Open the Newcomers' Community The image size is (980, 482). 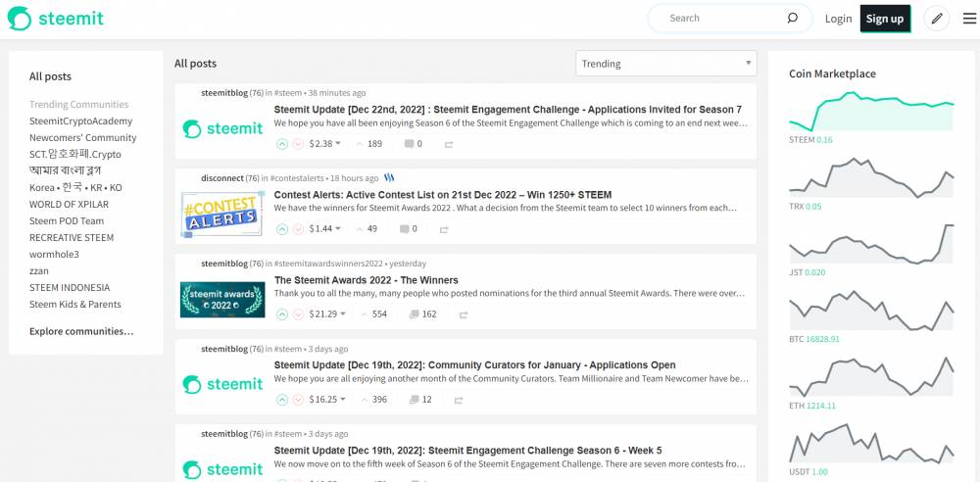tap(82, 137)
